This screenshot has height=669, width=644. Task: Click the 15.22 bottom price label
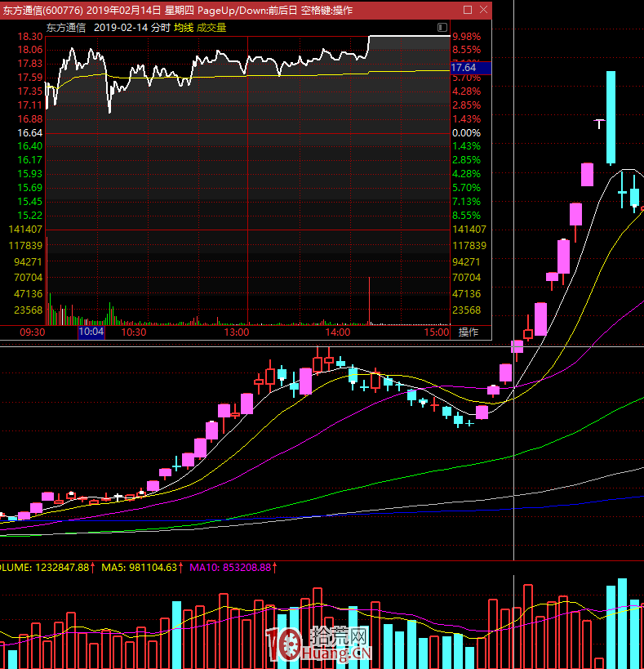pyautogui.click(x=30, y=216)
